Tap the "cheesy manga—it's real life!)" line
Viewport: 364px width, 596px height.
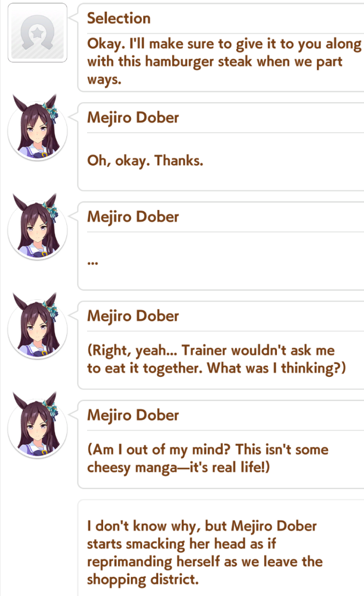click(178, 468)
